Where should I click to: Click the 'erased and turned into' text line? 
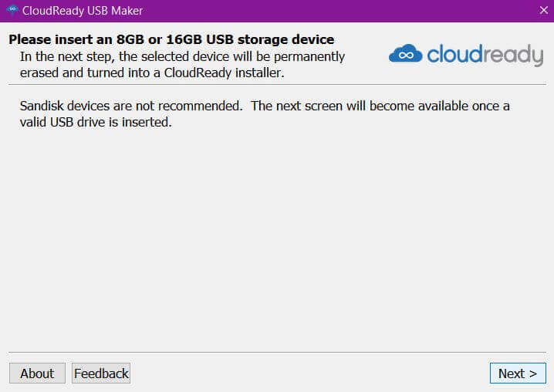[x=152, y=73]
